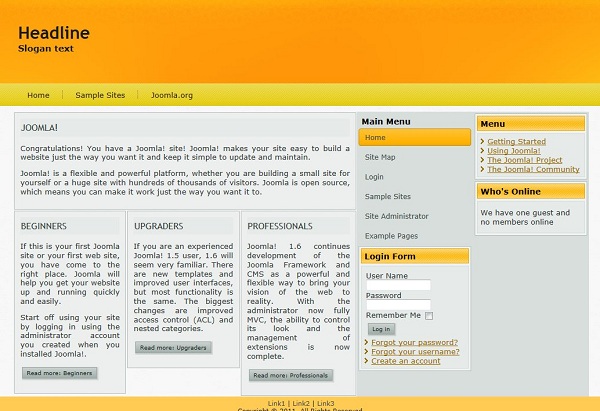
Task: Open The Joomla! Project link
Action: point(525,160)
